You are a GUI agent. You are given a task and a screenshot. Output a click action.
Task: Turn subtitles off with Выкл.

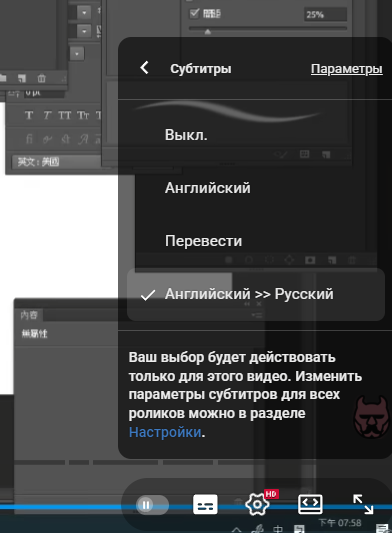(x=186, y=135)
